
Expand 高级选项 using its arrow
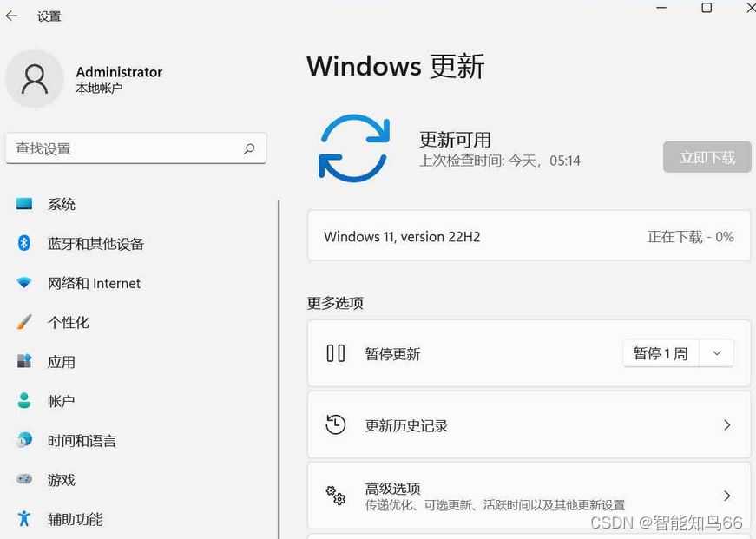coord(727,496)
